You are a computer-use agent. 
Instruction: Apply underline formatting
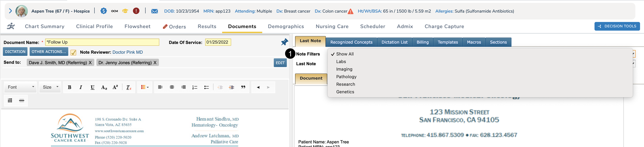click(x=92, y=87)
